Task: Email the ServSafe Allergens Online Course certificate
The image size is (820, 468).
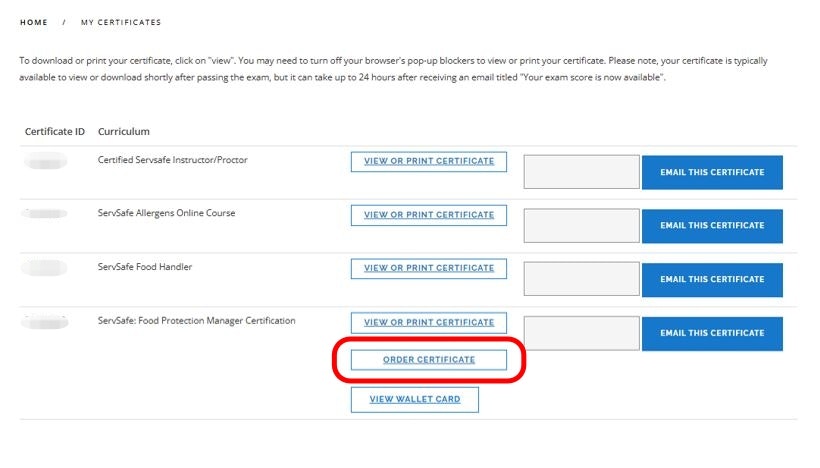Action: [712, 225]
